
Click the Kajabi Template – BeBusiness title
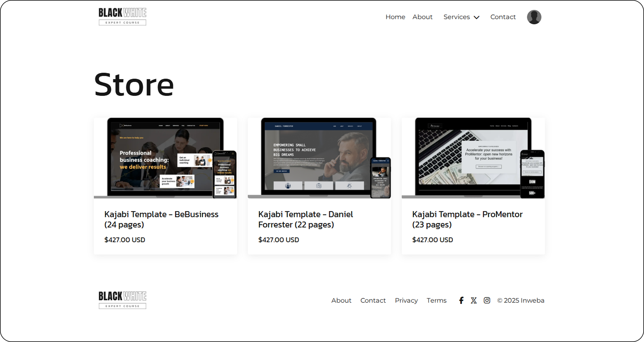[161, 219]
